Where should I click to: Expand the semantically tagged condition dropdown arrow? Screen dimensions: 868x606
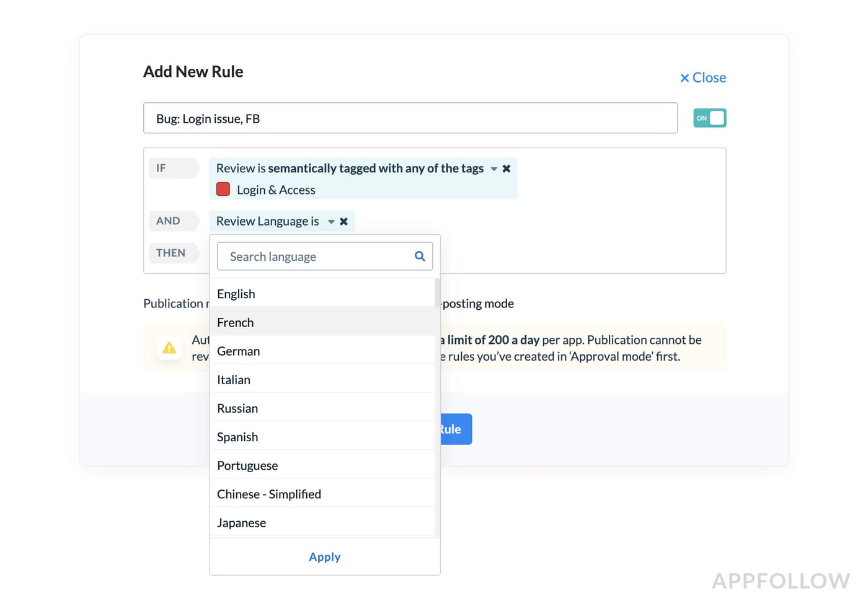[494, 169]
